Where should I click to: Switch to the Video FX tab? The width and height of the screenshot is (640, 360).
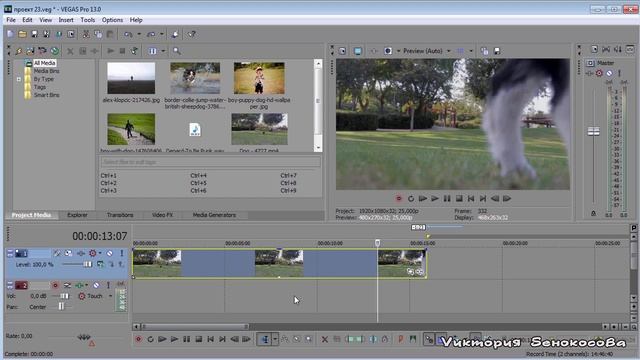pos(162,215)
